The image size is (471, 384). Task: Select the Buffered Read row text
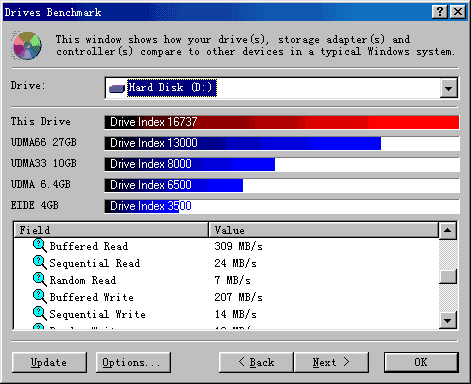pos(89,246)
